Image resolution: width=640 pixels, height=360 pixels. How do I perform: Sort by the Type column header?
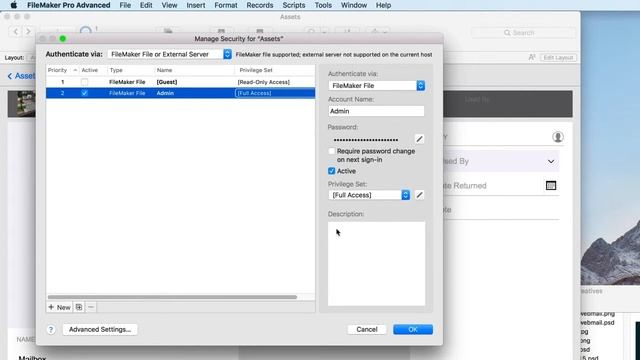coord(131,70)
